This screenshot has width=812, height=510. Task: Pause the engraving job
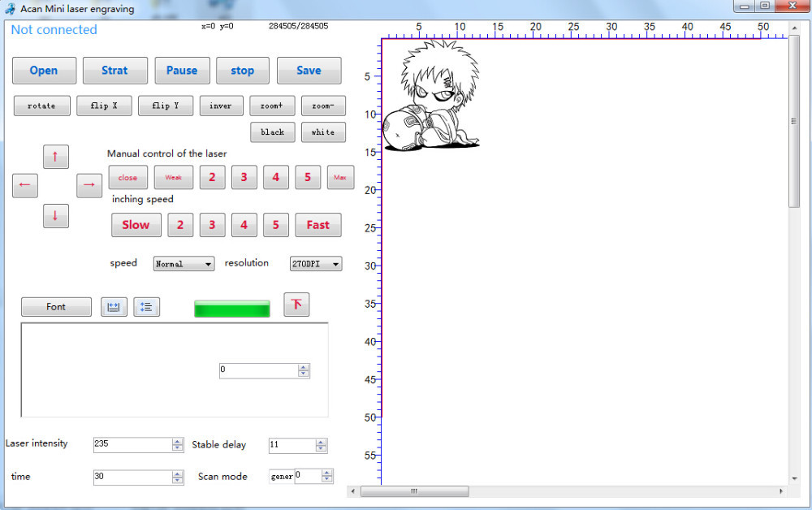coord(182,71)
